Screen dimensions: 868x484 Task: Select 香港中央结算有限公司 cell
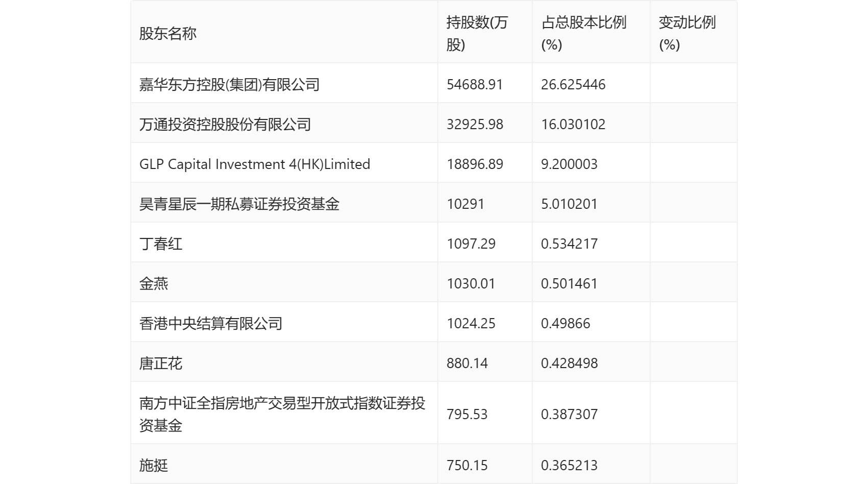click(211, 324)
